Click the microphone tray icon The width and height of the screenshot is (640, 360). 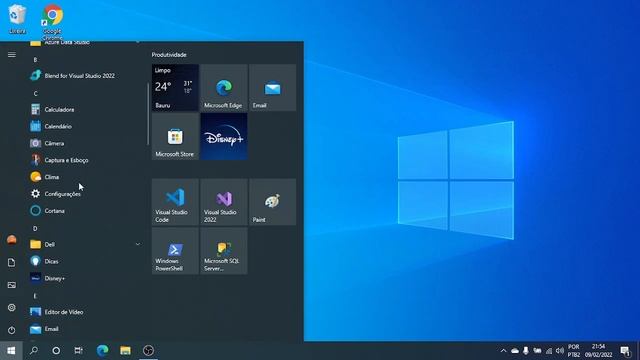pyautogui.click(x=526, y=351)
